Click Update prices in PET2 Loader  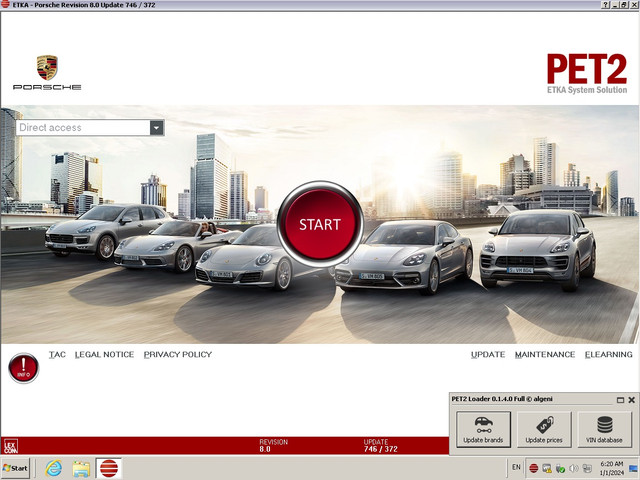click(544, 429)
